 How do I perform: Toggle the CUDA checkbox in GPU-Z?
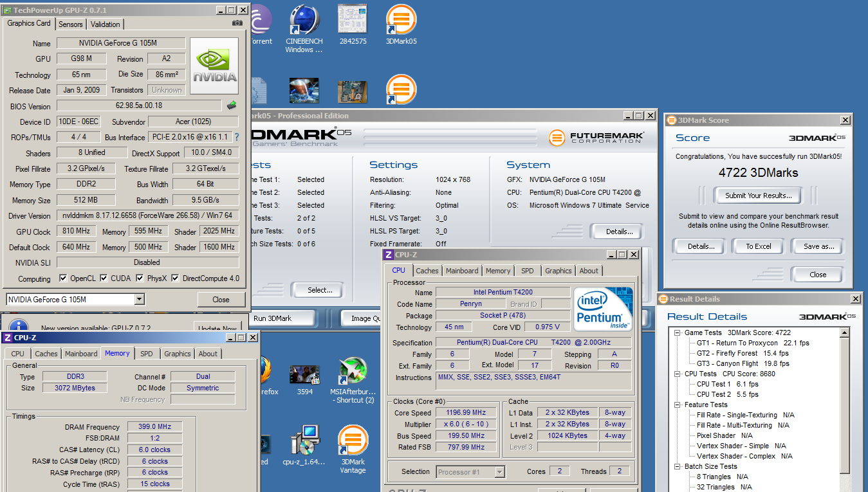[x=104, y=278]
